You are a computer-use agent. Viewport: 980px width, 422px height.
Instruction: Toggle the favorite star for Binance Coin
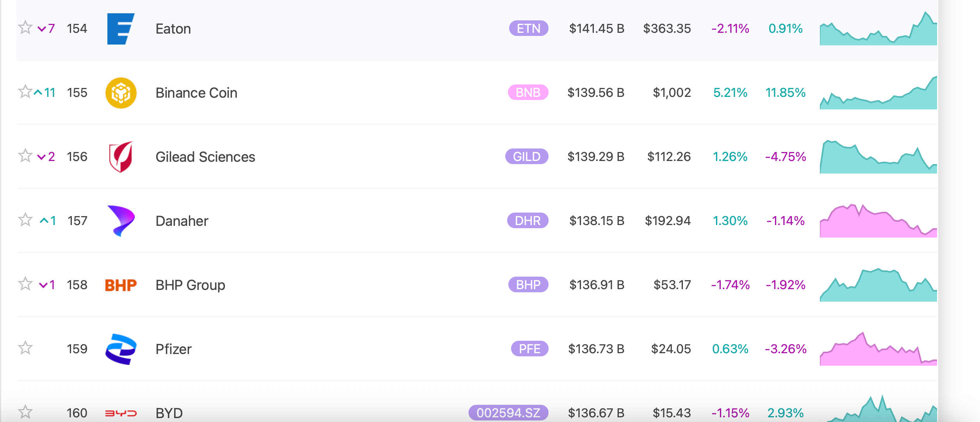(x=25, y=92)
